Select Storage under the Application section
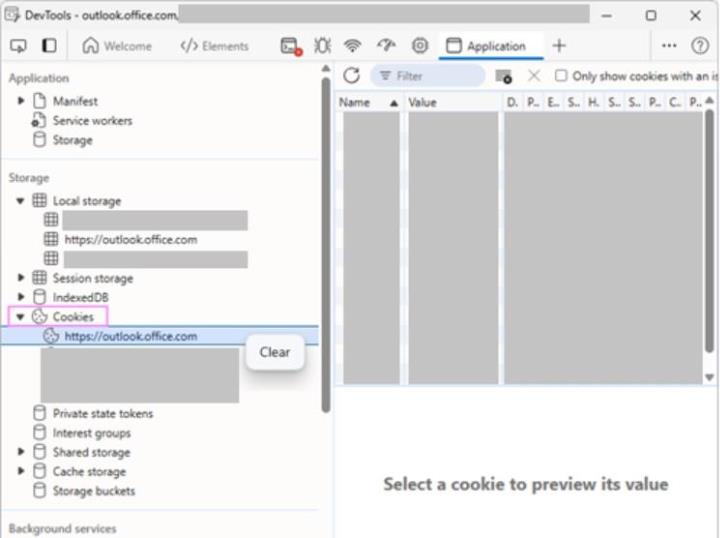This screenshot has height=538, width=720. pyautogui.click(x=73, y=140)
